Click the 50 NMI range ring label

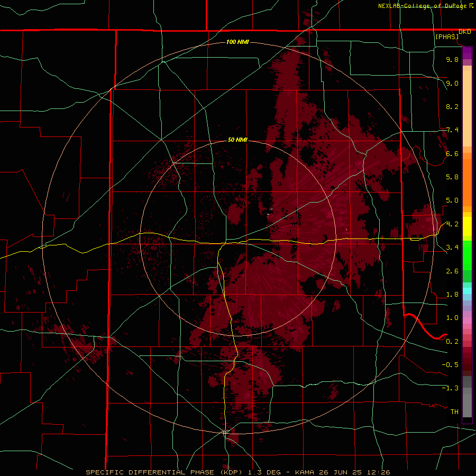coord(237,140)
